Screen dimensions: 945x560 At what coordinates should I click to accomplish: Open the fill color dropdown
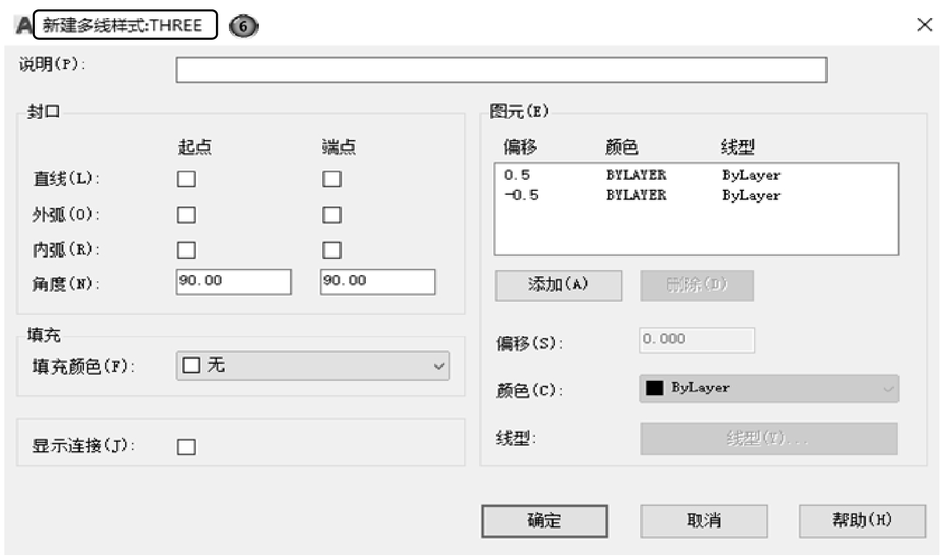313,366
